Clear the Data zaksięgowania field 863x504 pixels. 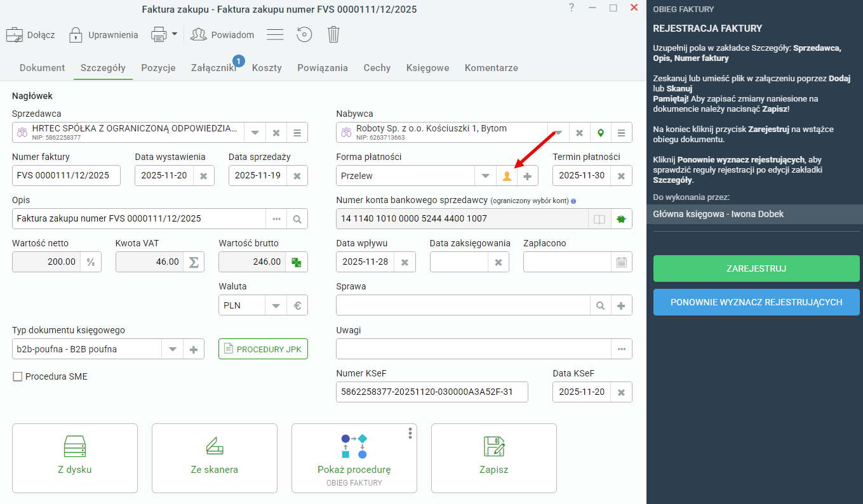[498, 262]
